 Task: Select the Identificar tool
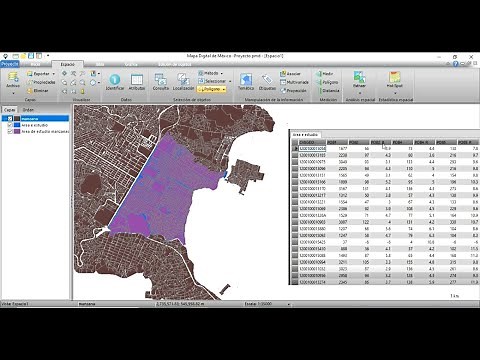115,82
